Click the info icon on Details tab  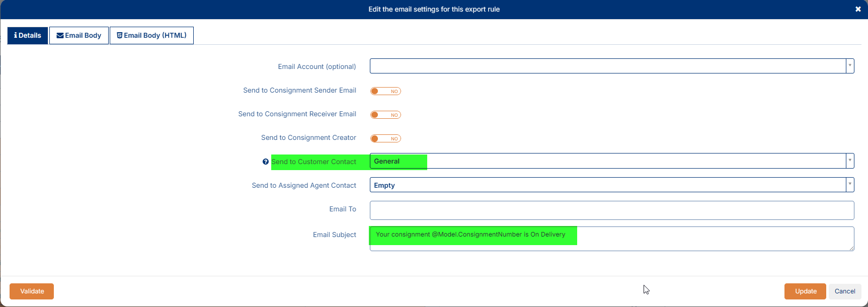[x=16, y=35]
